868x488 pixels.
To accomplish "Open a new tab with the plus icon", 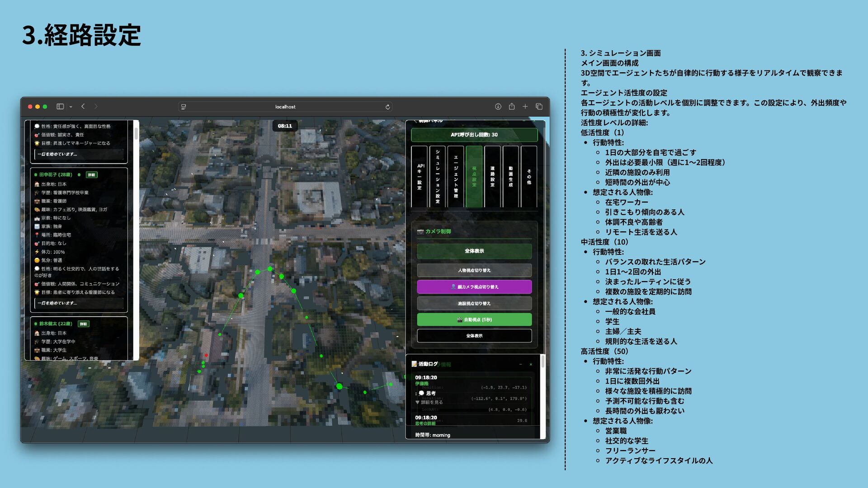I will (525, 107).
